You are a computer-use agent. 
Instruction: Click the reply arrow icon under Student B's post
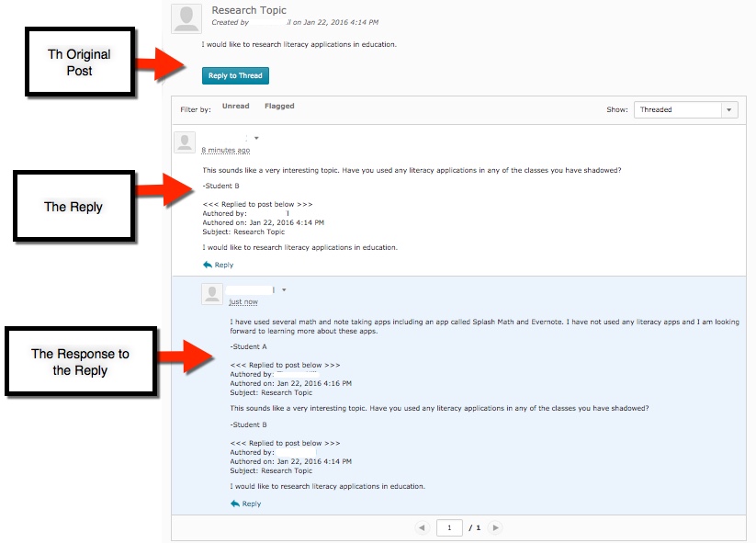pos(208,265)
